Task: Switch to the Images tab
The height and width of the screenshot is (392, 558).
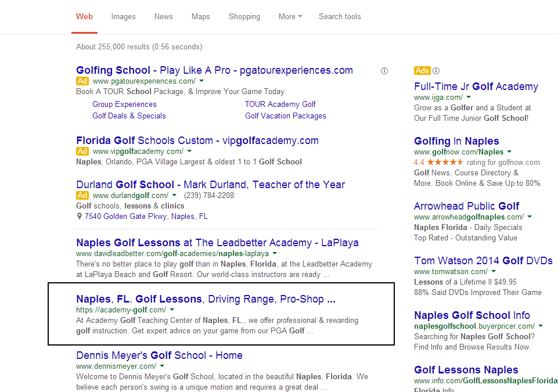Action: [124, 17]
